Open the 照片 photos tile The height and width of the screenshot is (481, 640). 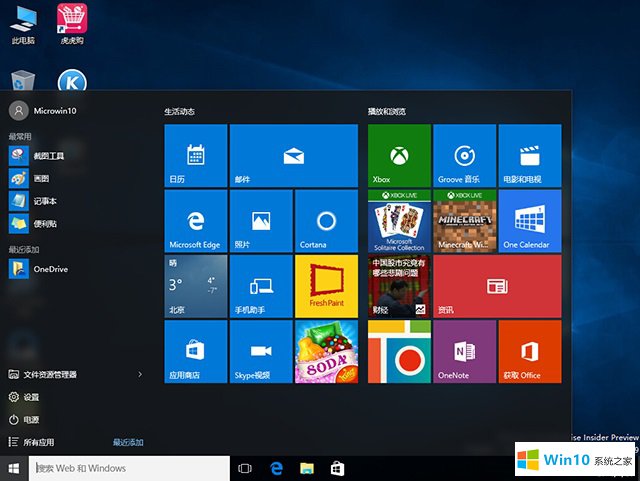point(261,221)
